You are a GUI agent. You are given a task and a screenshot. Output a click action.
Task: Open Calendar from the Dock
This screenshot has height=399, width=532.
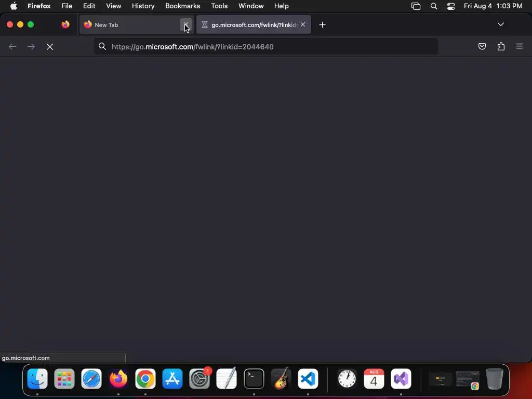[374, 379]
